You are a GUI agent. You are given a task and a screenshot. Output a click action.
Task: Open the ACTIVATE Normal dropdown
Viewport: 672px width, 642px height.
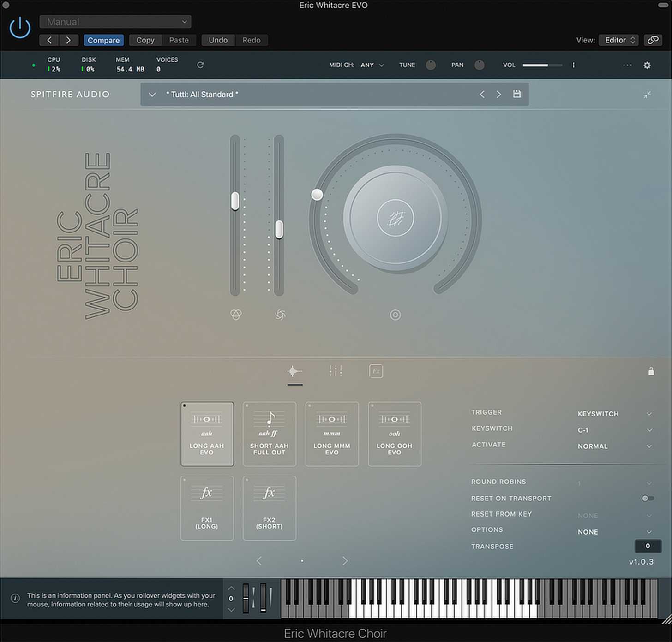point(615,446)
